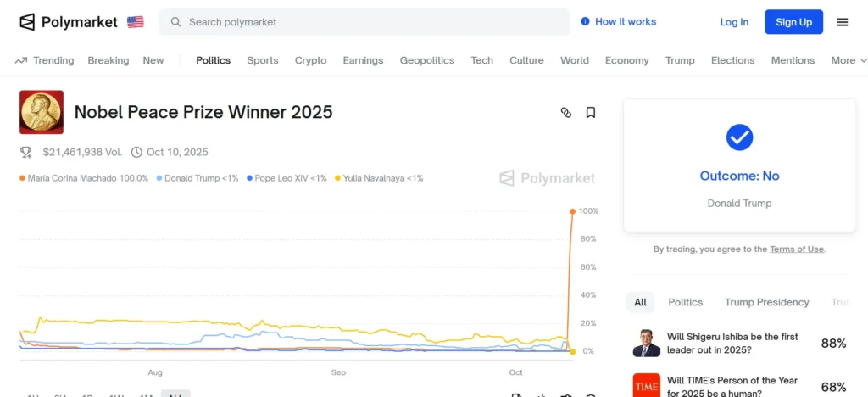Switch to the Crypto category
This screenshot has height=397, width=868.
310,60
